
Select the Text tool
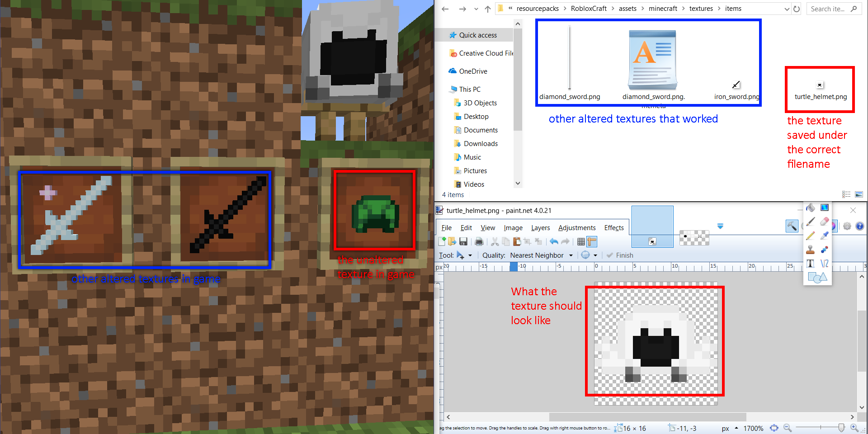point(811,263)
